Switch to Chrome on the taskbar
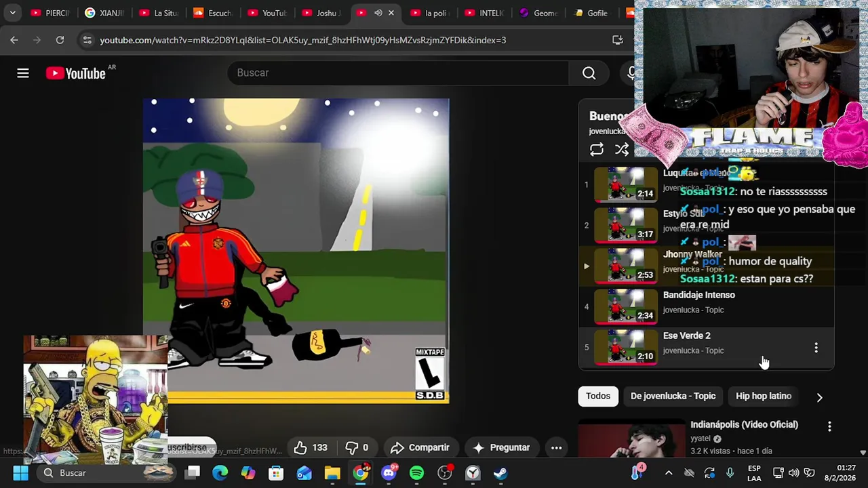The image size is (868, 488). click(361, 473)
